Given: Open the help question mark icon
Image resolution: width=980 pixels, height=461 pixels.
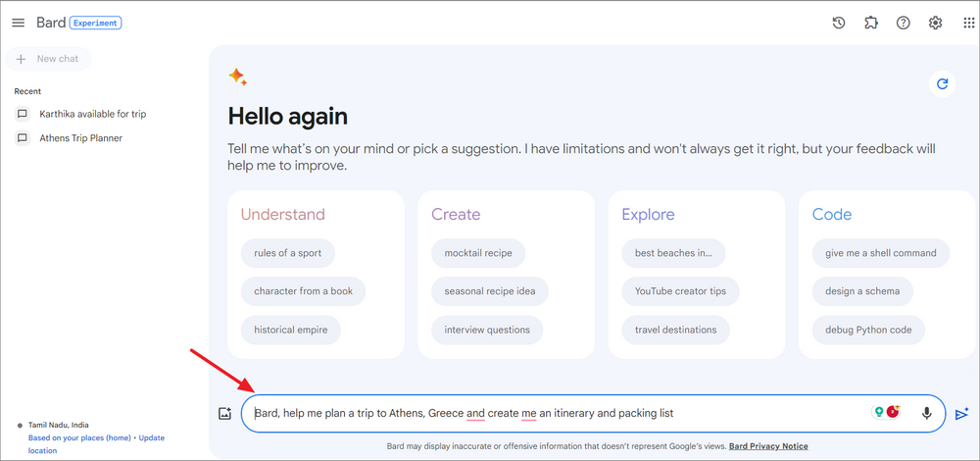Looking at the screenshot, I should (x=904, y=24).
